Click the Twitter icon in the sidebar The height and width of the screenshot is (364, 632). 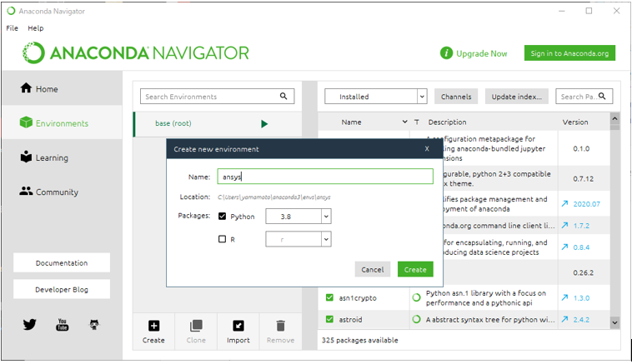(x=30, y=325)
